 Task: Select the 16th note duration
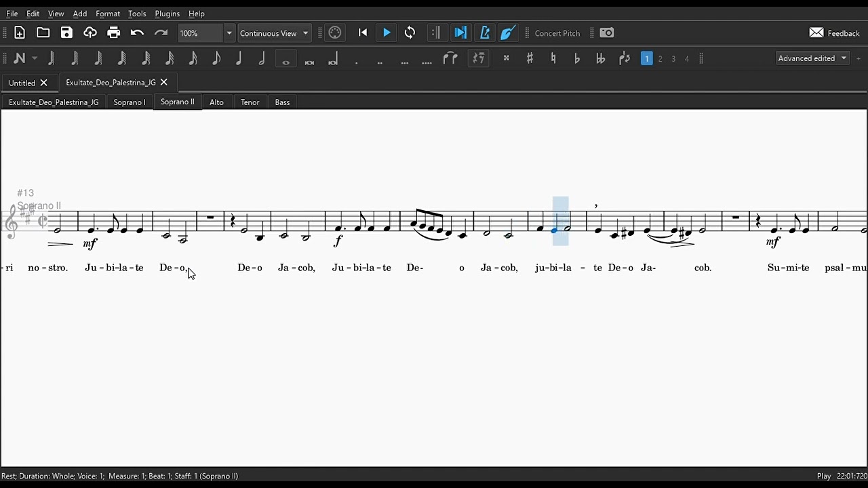193,58
